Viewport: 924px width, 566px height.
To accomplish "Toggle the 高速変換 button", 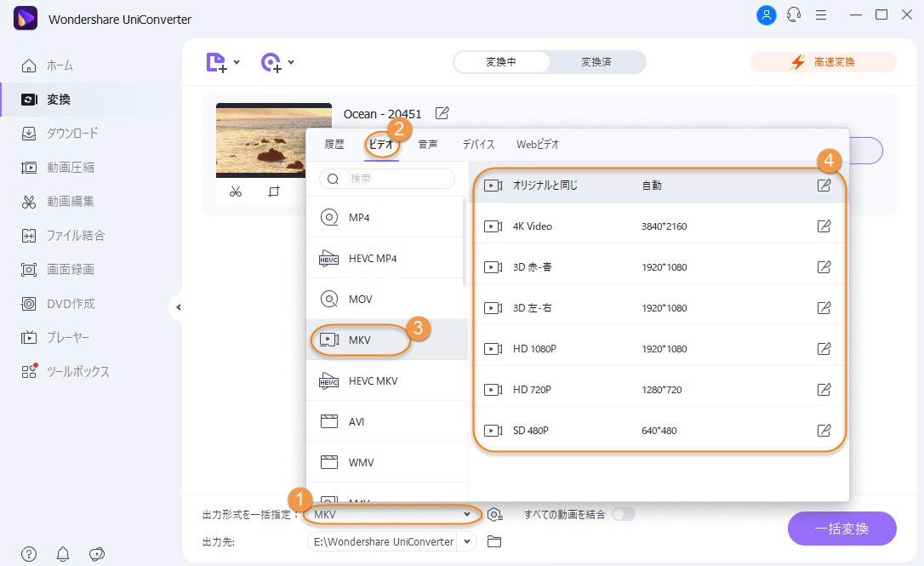I will point(824,62).
